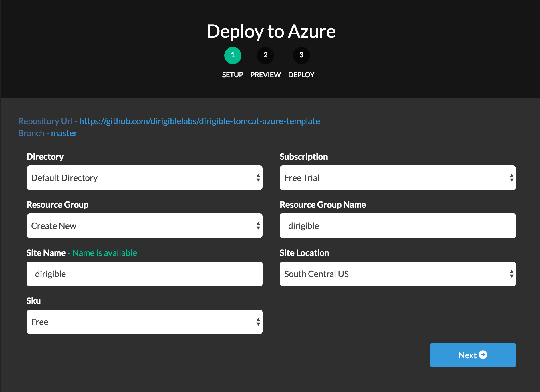Open the Sku dropdown showing Free

(145, 322)
